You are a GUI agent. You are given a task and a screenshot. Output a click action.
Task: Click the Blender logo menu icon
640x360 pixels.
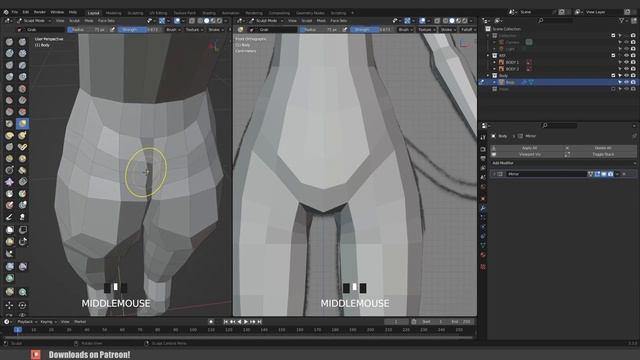coord(6,12)
